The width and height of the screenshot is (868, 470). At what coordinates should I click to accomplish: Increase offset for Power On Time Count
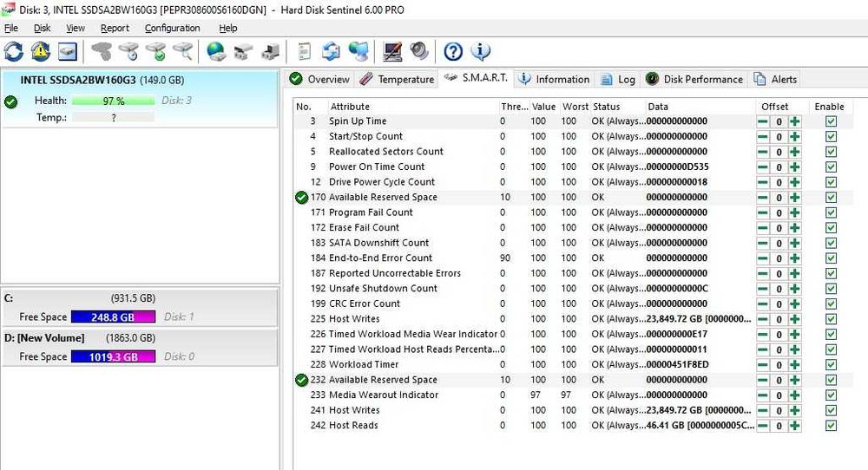click(x=795, y=167)
